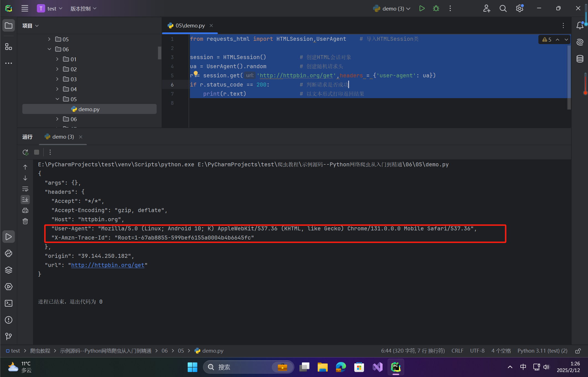Open the demo (3) run configuration dropdown
588x377 pixels.
391,9
